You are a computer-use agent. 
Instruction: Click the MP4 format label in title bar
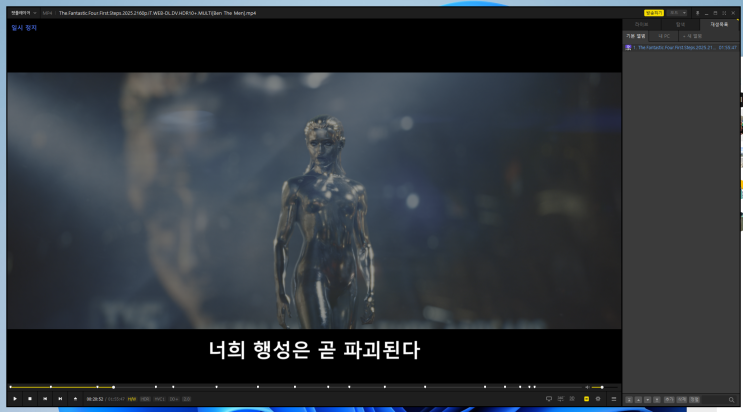pyautogui.click(x=47, y=13)
